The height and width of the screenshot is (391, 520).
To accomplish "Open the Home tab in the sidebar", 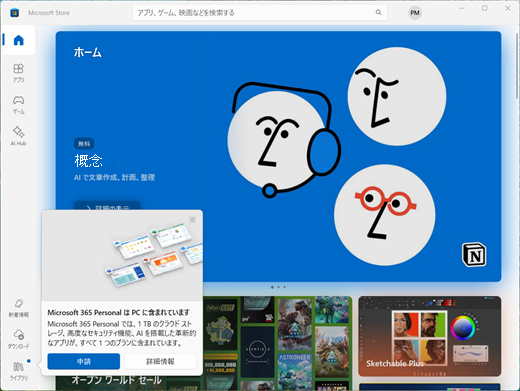I will (18, 40).
